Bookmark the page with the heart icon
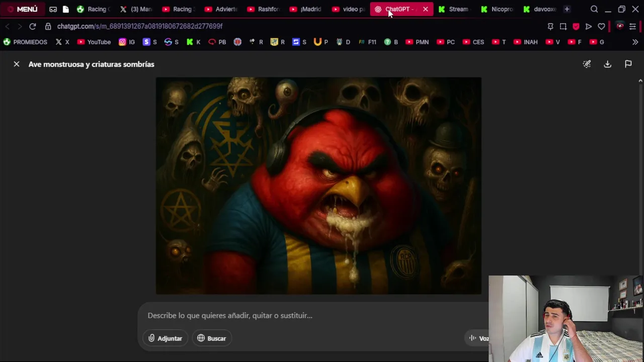The height and width of the screenshot is (362, 644). [602, 26]
